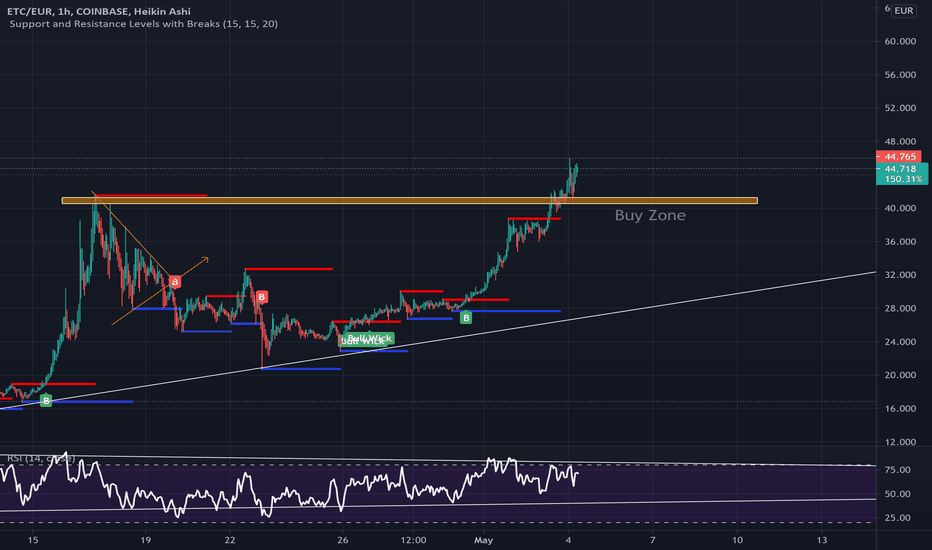Click the 40.000 price axis label

[900, 208]
